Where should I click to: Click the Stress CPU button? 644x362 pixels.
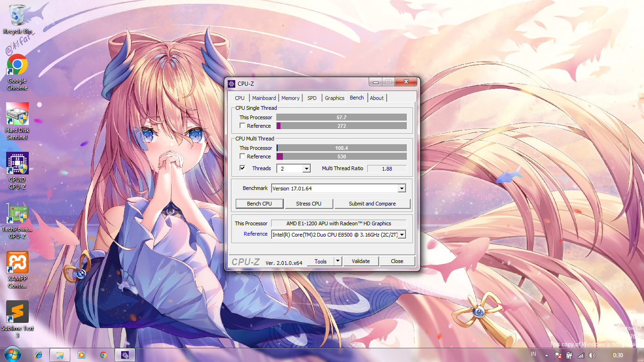[x=309, y=204]
